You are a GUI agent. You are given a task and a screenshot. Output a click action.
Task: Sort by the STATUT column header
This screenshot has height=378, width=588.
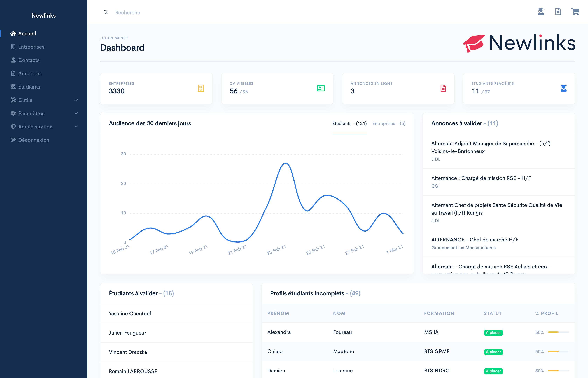[492, 313]
